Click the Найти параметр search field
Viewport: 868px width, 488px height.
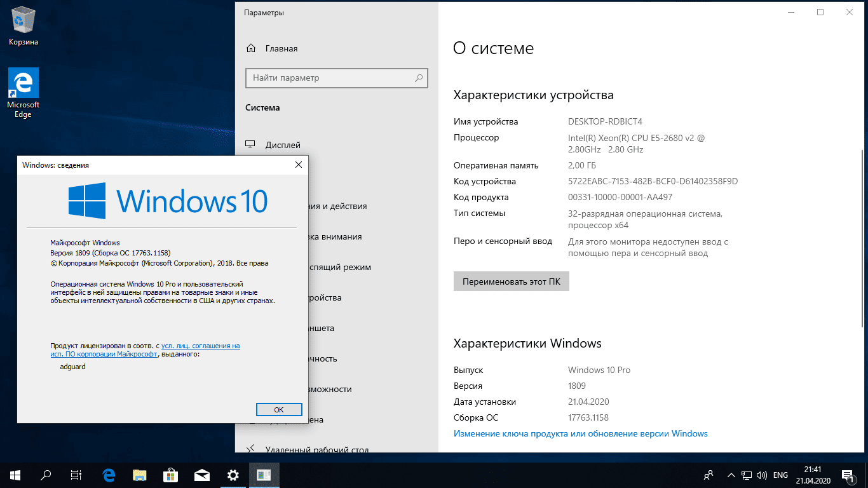click(x=337, y=78)
